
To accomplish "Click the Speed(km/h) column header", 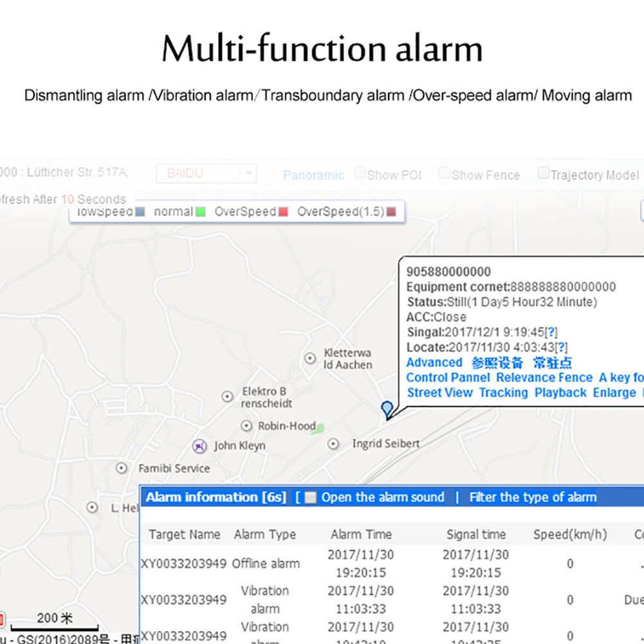I will (570, 535).
